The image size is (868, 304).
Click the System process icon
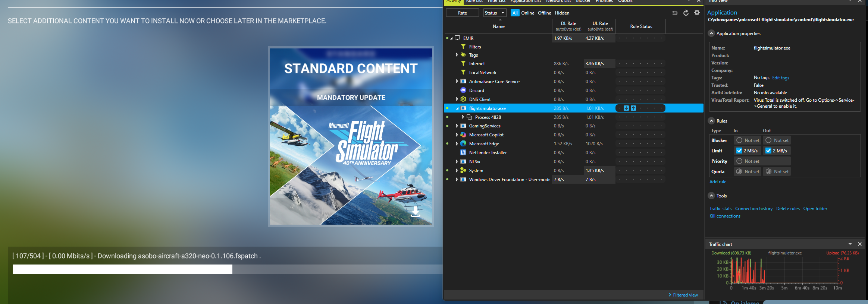[463, 171]
